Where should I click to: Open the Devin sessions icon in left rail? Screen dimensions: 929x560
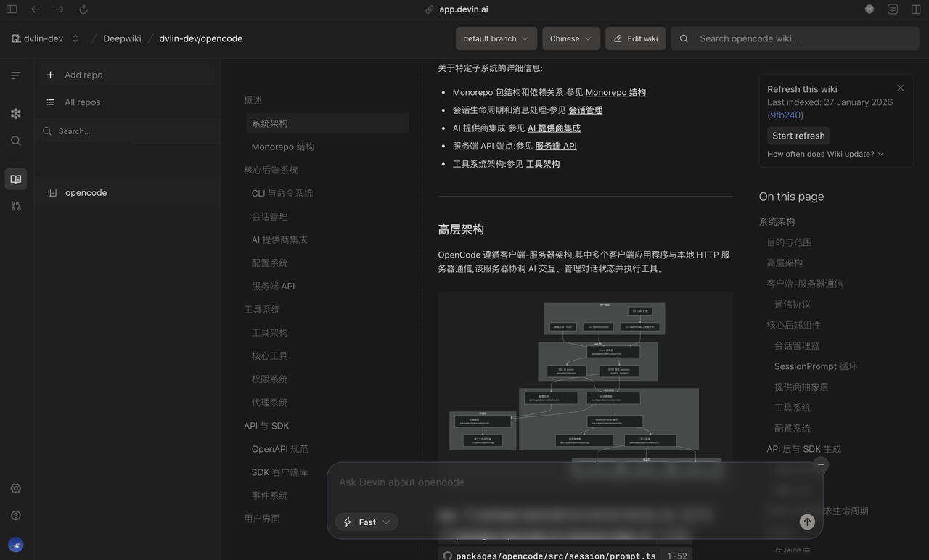[16, 113]
